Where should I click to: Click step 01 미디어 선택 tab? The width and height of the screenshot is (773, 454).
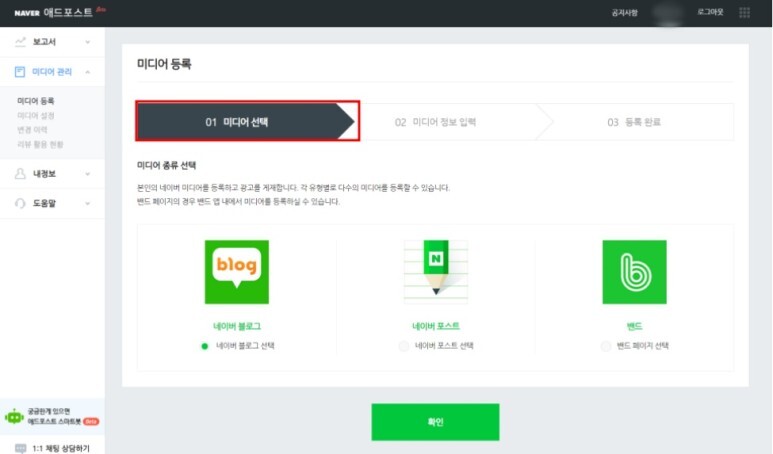(x=247, y=121)
